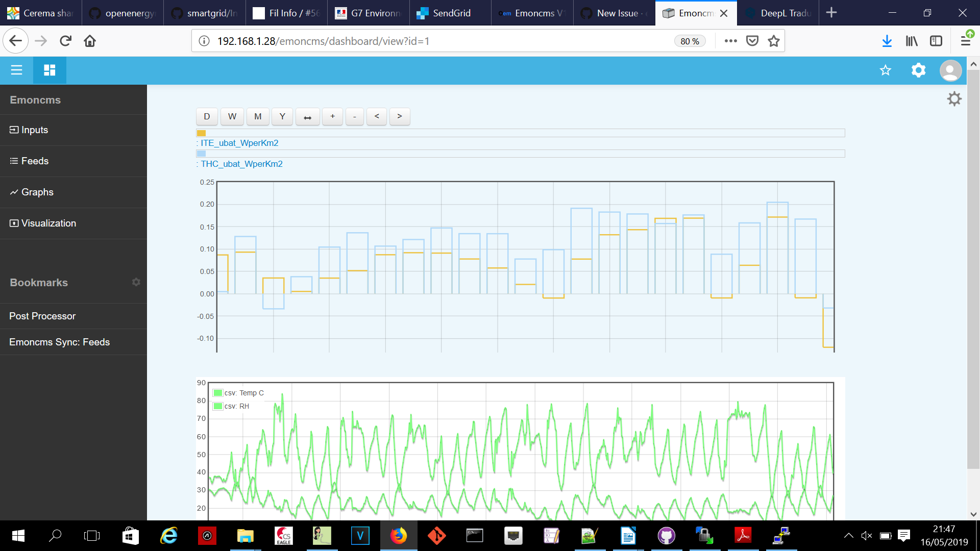Open the Post Processor bookmark
Image resolution: width=980 pixels, height=551 pixels.
(x=42, y=316)
